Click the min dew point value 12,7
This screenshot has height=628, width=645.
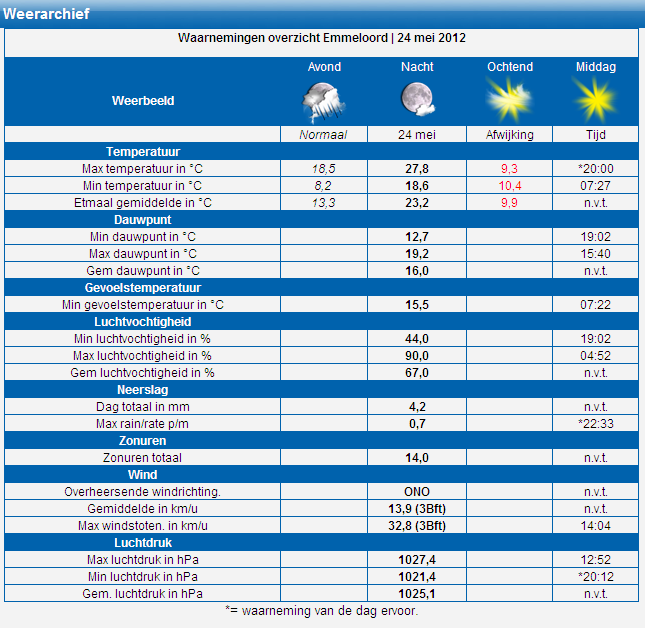tap(417, 237)
